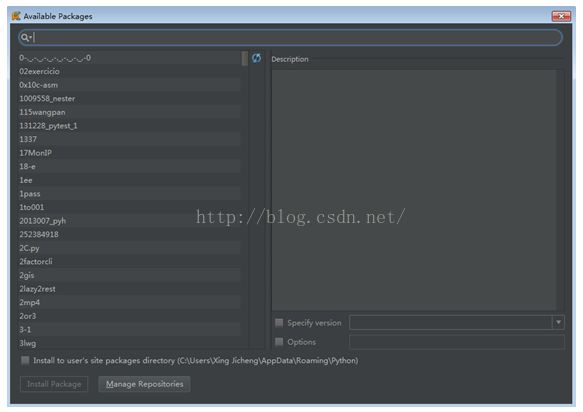Viewport: 583px width, 412px height.
Task: Click the package list scrollbar thumb
Action: [245, 58]
